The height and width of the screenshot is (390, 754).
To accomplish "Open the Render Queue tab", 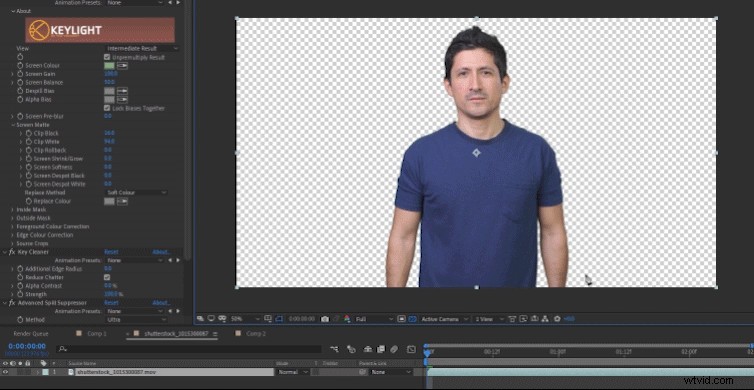I will tap(31, 334).
